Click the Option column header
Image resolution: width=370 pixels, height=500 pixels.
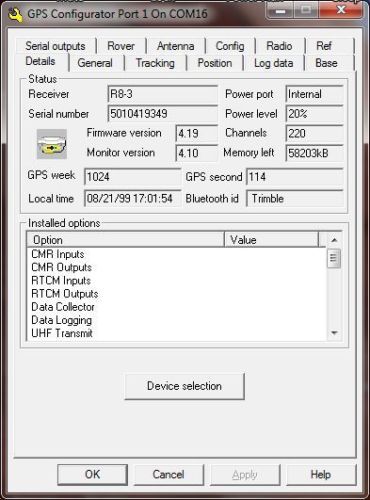tap(126, 240)
